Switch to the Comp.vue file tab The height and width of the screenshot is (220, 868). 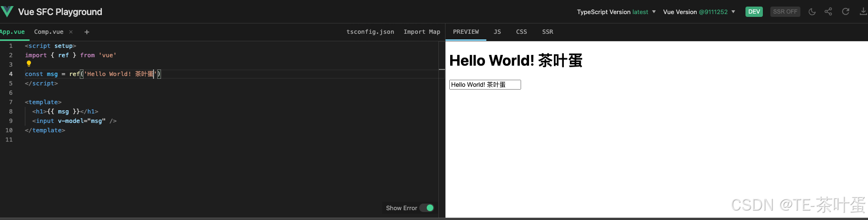pyautogui.click(x=49, y=32)
